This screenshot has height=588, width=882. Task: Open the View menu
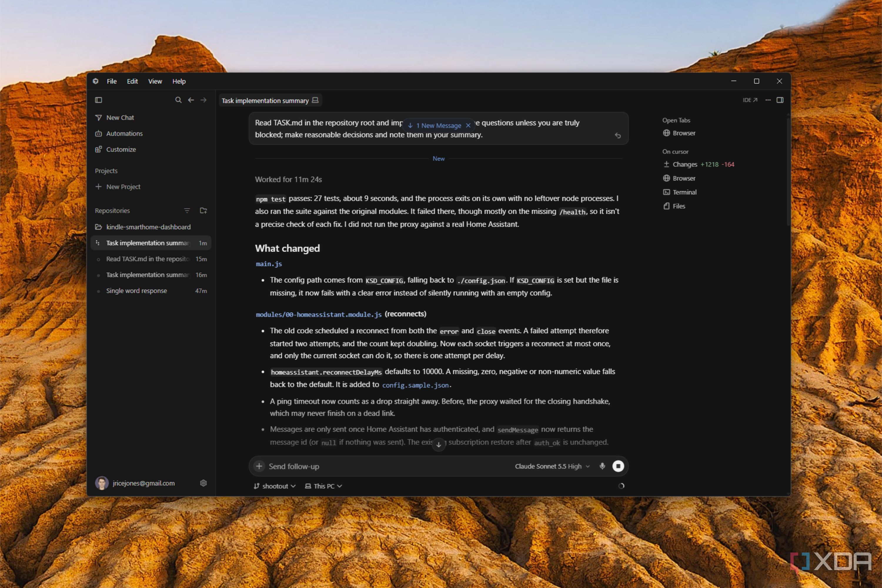point(155,81)
